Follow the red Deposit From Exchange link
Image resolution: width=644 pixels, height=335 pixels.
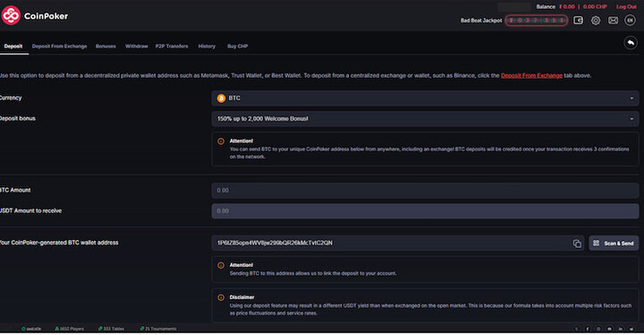[x=531, y=76]
